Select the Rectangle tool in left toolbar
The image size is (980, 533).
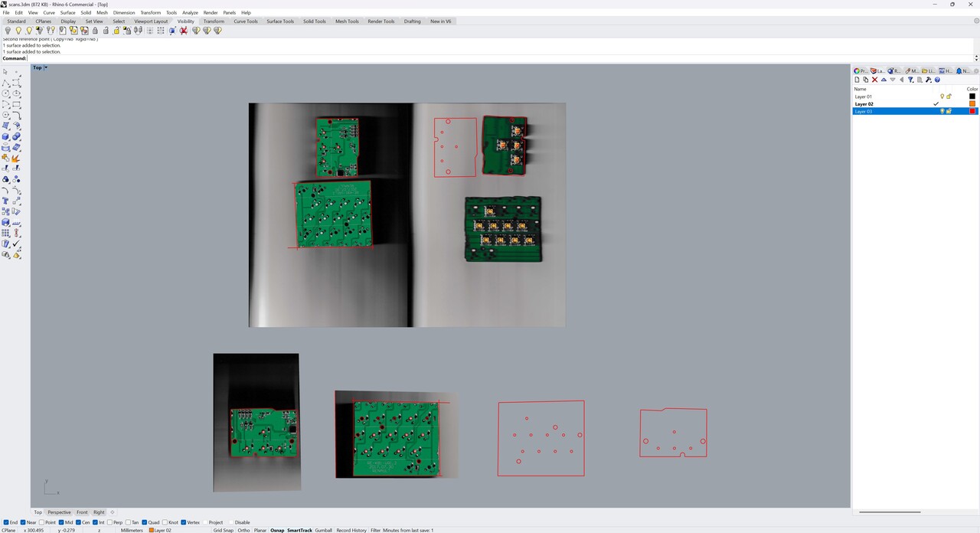tap(16, 103)
